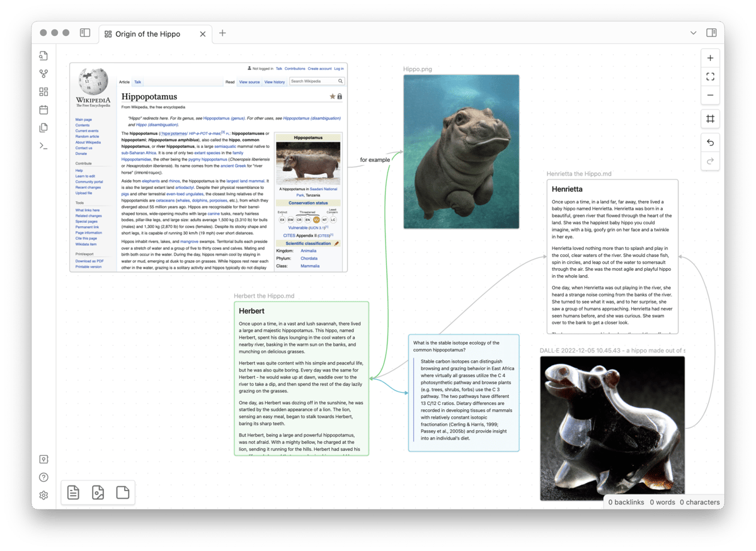Open the quick switcher from the ribbon
756x551 pixels.
pos(43,55)
